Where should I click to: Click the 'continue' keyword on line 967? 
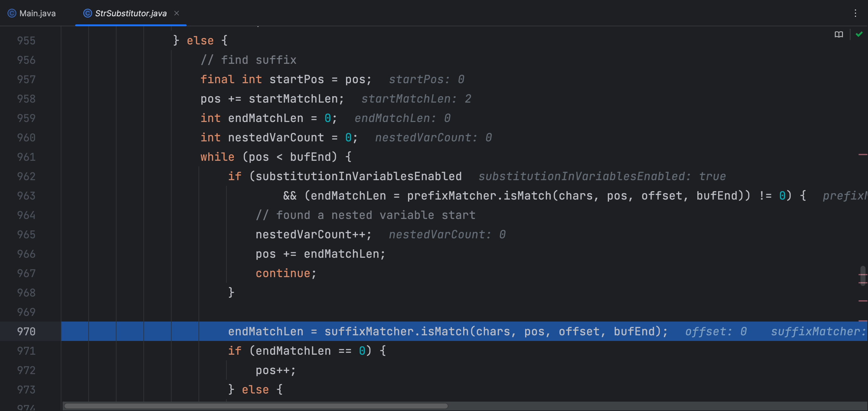[x=283, y=273]
